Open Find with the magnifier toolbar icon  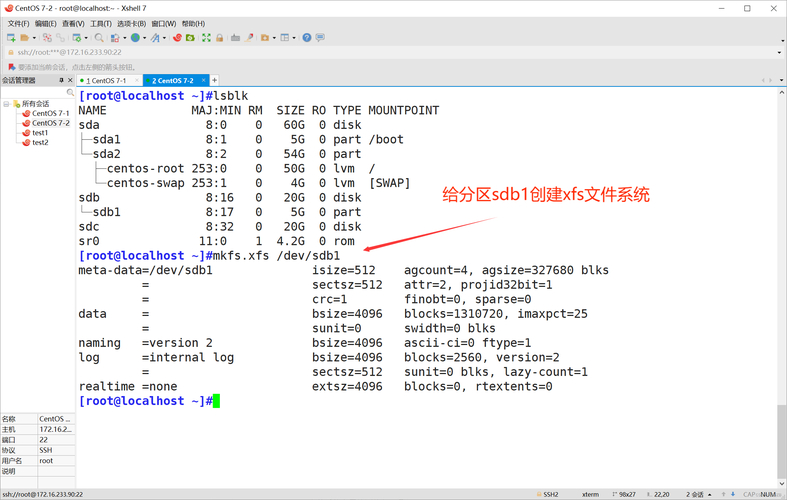pyautogui.click(x=99, y=38)
